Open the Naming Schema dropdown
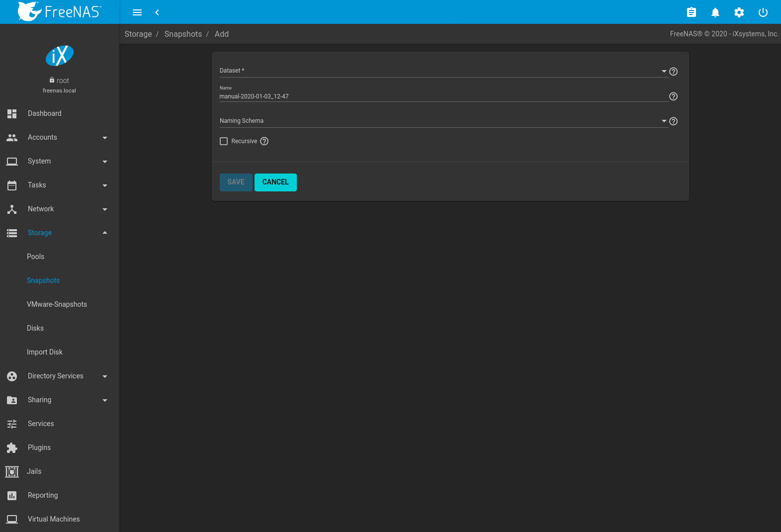This screenshot has height=532, width=781. click(442, 121)
